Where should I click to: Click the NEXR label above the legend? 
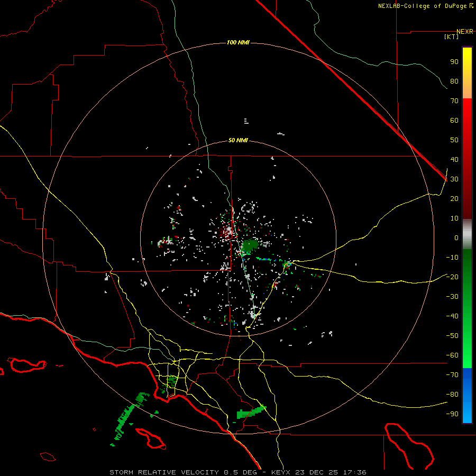(x=465, y=32)
